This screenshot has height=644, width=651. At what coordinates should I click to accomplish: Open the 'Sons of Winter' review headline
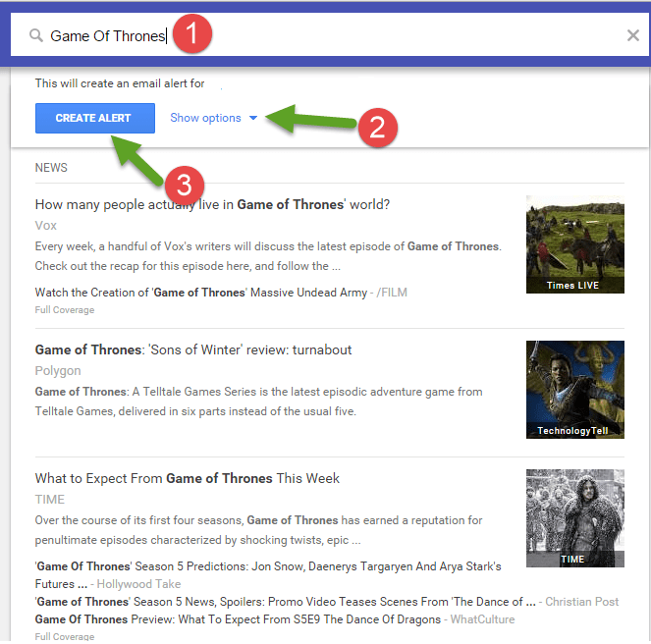click(193, 349)
